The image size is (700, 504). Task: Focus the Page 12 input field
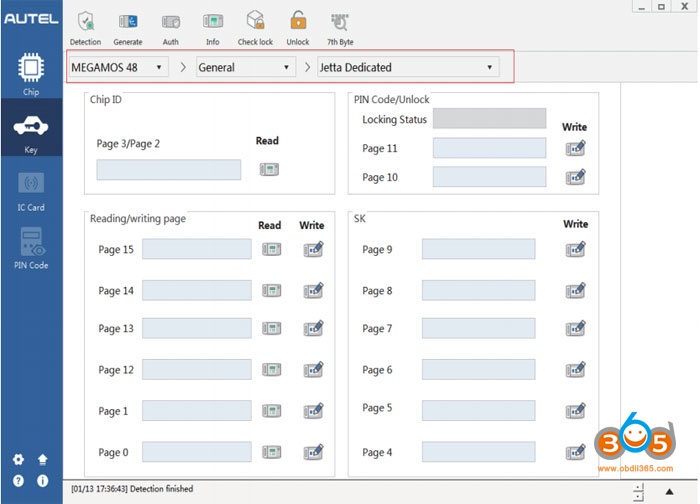tap(197, 370)
